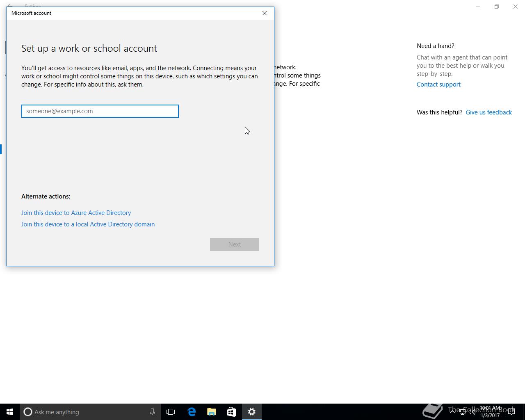The height and width of the screenshot is (420, 525).
Task: Click the Settings gear taskbar icon
Action: (x=252, y=412)
